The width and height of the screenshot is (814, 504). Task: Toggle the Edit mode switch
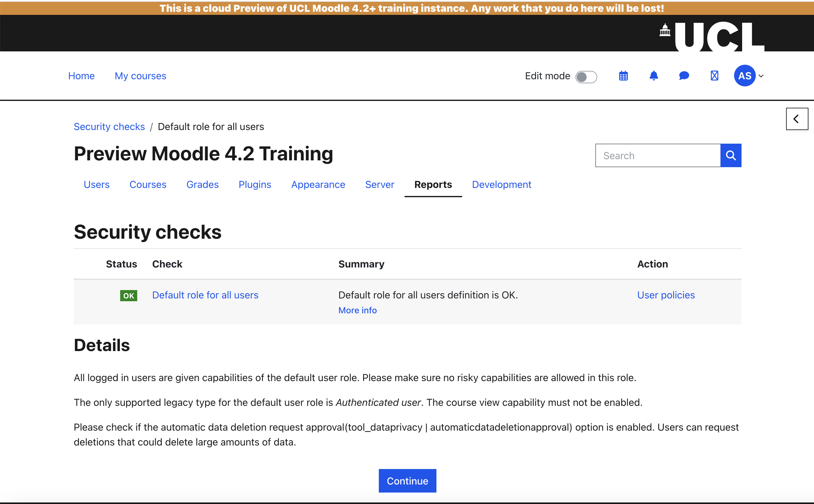586,77
